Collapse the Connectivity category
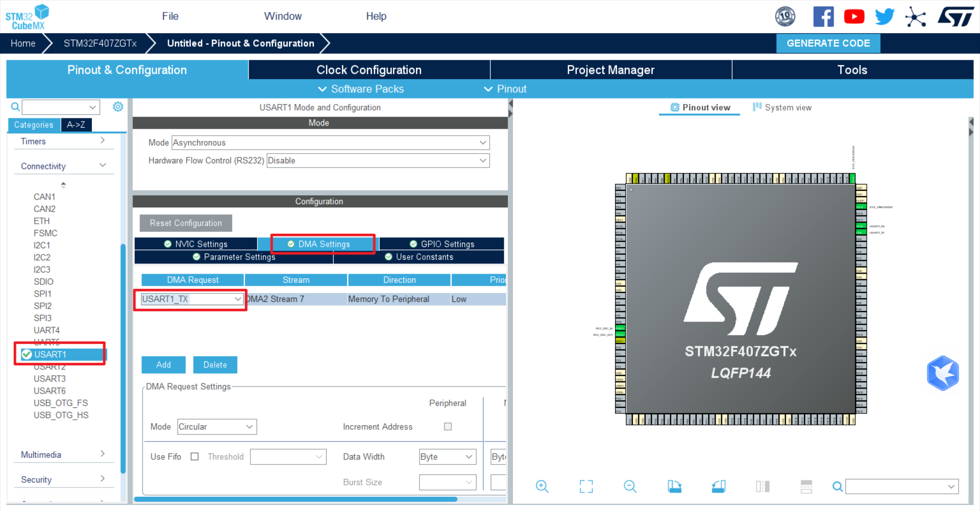The image size is (980, 511). coord(63,166)
